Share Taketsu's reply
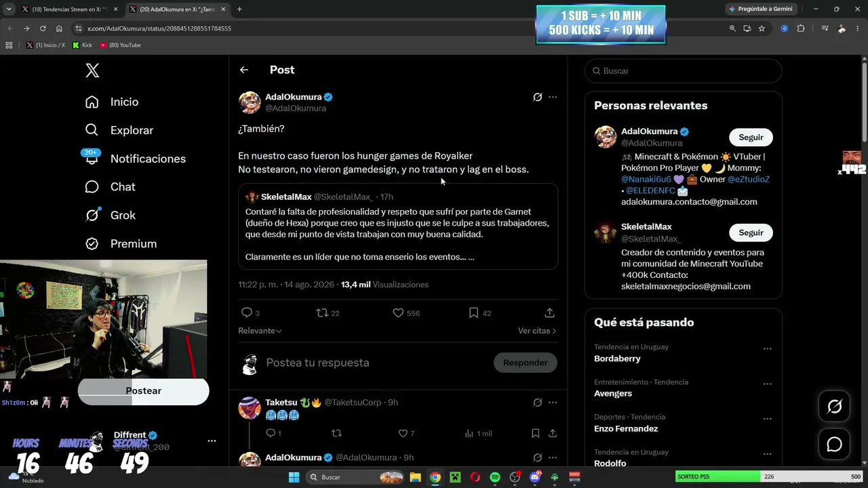The width and height of the screenshot is (868, 488). tap(553, 433)
